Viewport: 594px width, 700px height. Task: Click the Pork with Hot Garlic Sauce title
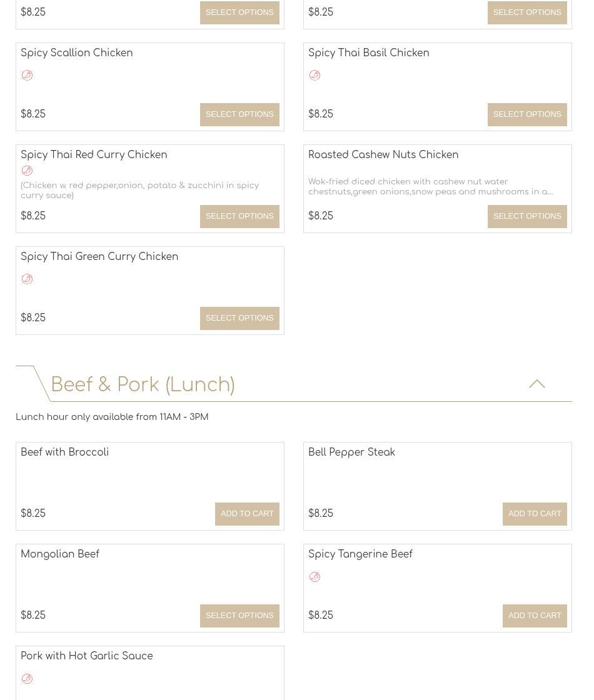point(86,656)
